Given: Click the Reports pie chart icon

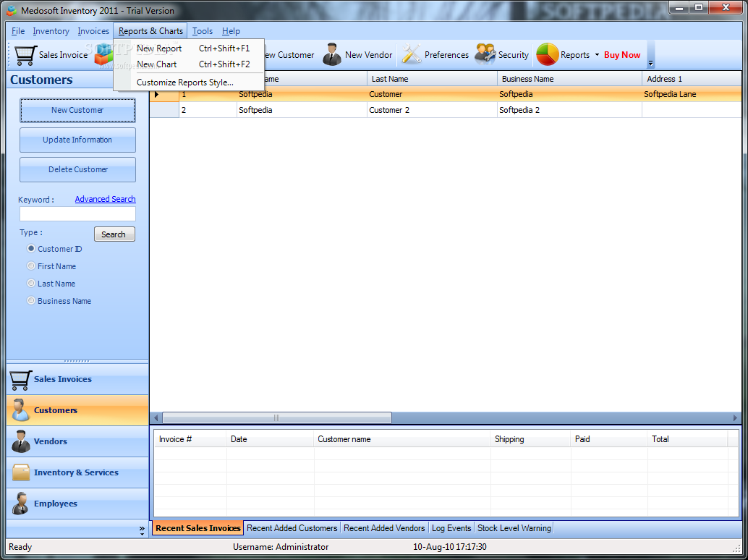Looking at the screenshot, I should pyautogui.click(x=547, y=54).
